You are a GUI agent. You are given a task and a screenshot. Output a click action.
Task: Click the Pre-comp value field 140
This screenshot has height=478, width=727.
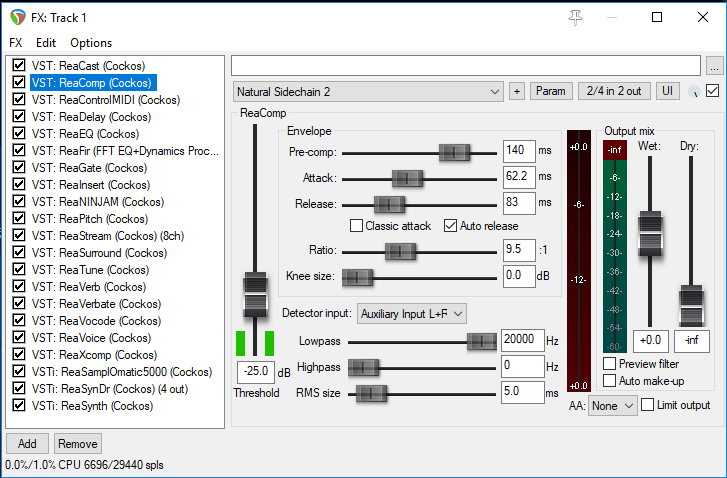(x=519, y=151)
